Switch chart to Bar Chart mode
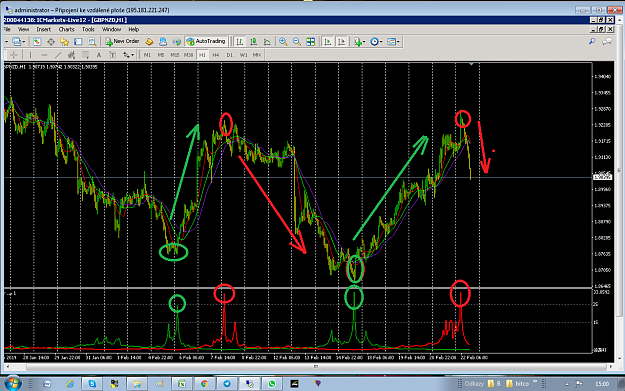This screenshot has height=391, width=625. tap(240, 41)
